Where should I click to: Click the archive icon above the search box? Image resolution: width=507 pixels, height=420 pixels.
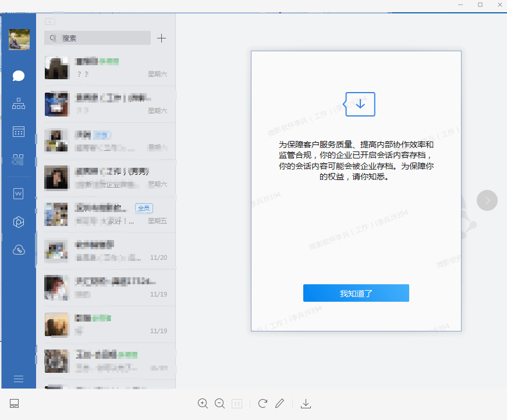click(x=49, y=22)
